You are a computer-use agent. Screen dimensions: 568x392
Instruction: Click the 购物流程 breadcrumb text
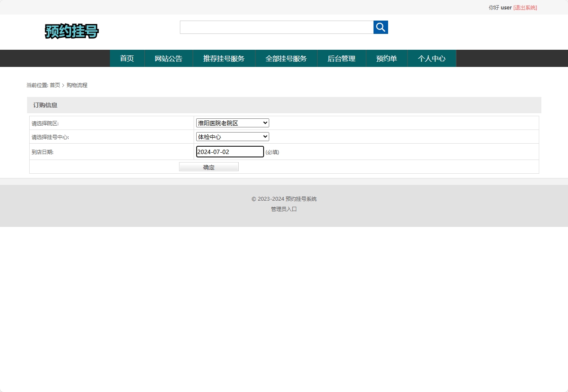pos(77,85)
